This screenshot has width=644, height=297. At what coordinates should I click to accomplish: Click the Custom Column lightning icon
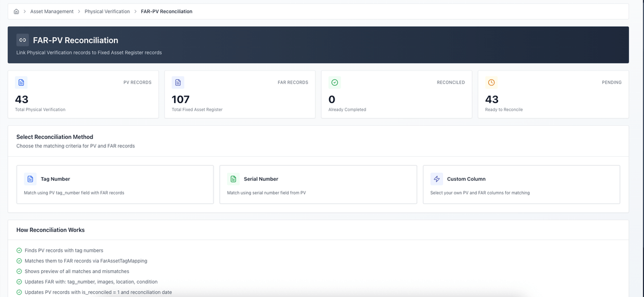point(436,179)
